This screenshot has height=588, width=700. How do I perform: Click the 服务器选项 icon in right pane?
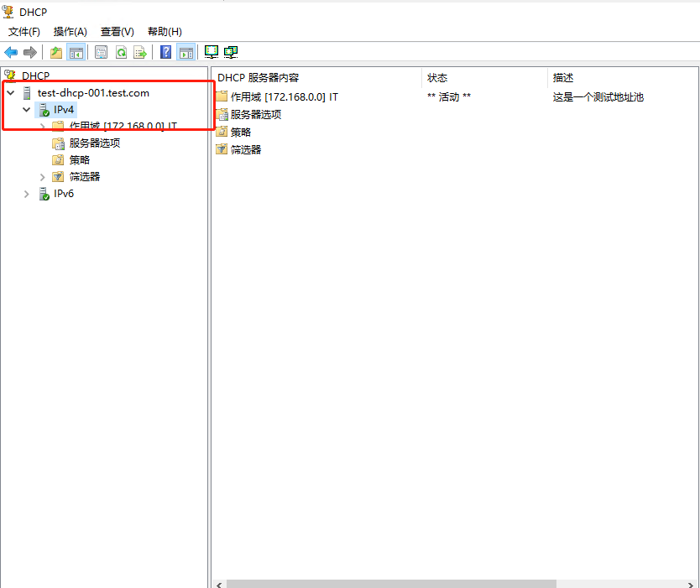coord(222,115)
